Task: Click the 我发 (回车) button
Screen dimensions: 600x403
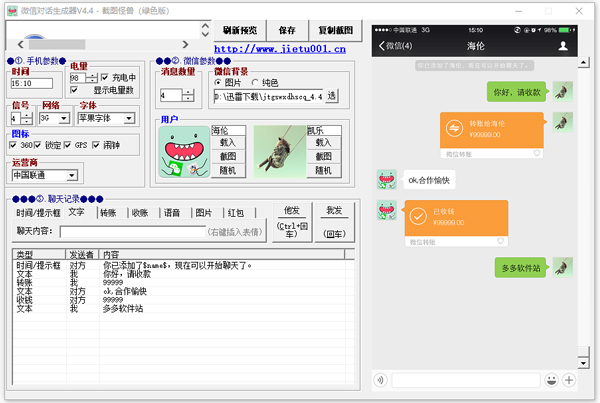Action: [x=334, y=222]
